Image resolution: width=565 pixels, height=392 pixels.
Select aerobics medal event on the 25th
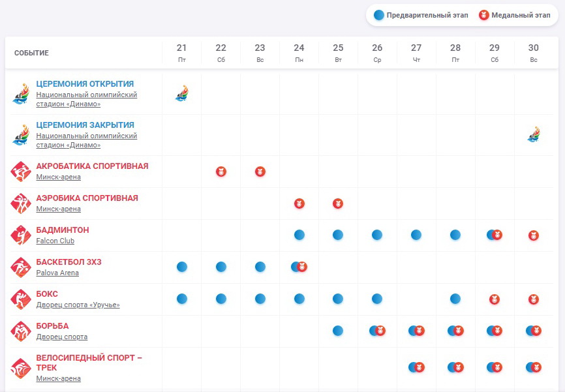pos(338,204)
